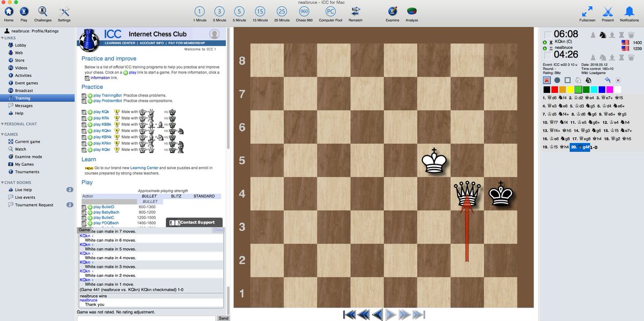Collapse the LINKS sidebar section
This screenshot has width=644, height=321.
(x=2, y=38)
